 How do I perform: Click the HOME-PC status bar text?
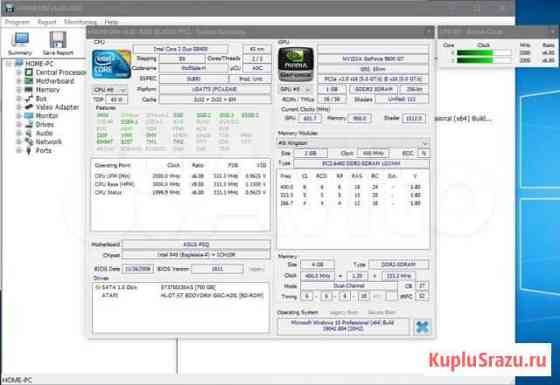[x=17, y=380]
